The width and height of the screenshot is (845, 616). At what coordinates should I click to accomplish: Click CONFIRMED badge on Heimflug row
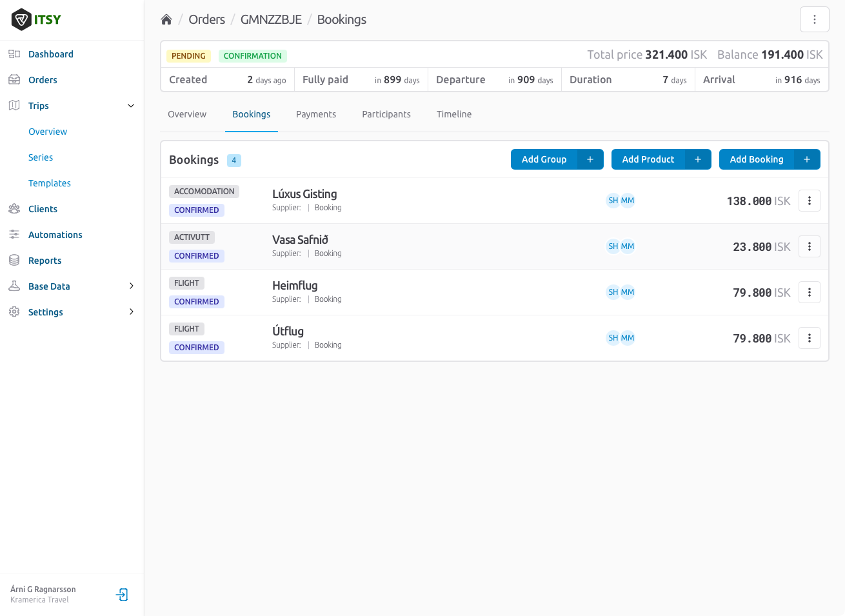(197, 301)
